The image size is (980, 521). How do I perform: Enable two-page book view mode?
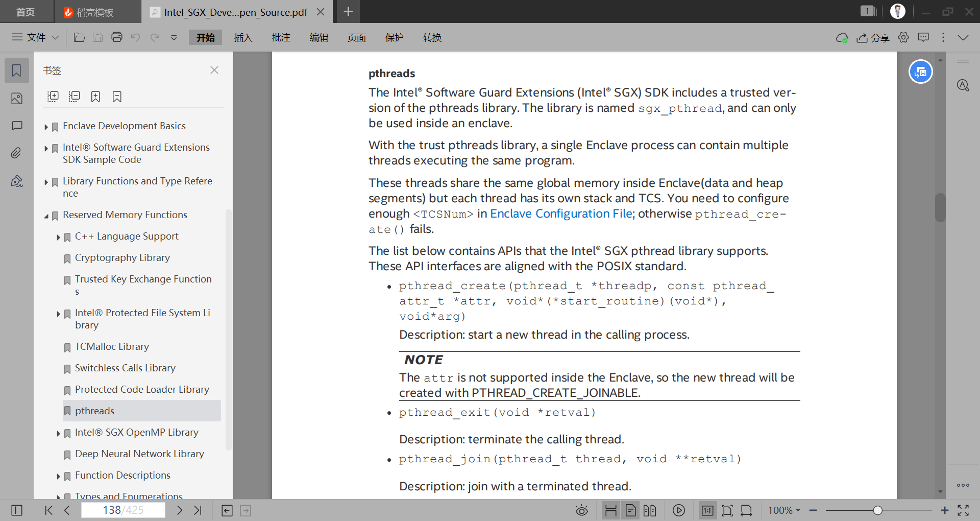650,510
